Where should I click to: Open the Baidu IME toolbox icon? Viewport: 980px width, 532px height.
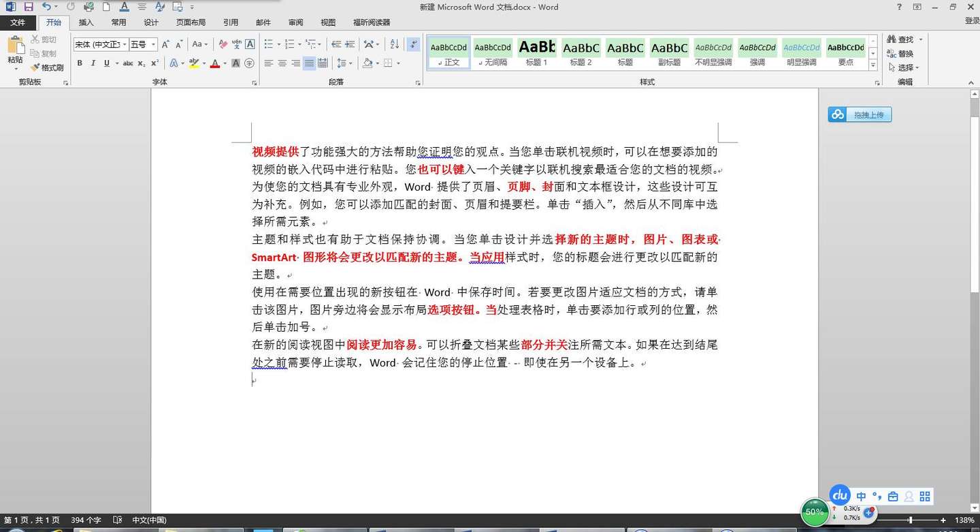(893, 497)
